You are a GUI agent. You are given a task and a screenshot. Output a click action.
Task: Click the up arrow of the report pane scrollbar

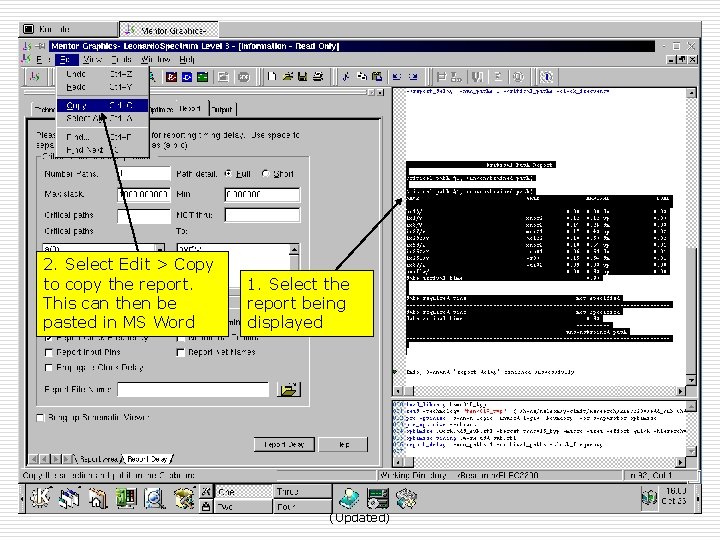click(x=691, y=93)
